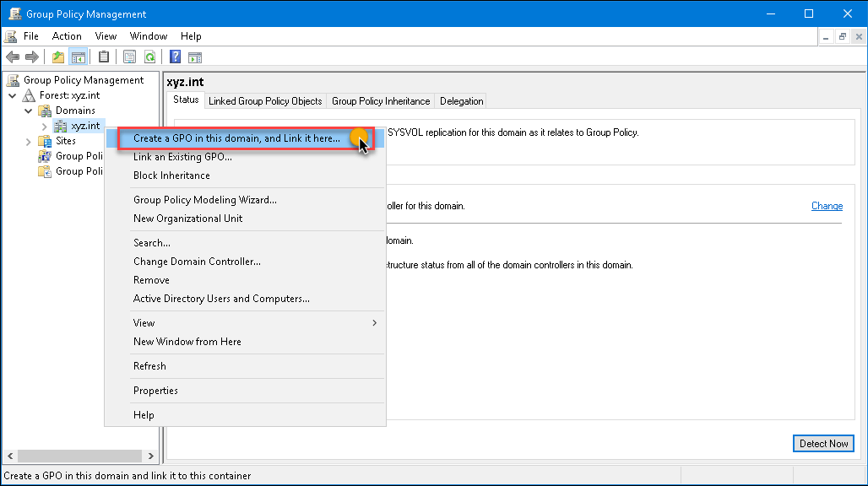Image resolution: width=868 pixels, height=486 pixels.
Task: Open the View menu in menu bar
Action: coord(106,36)
